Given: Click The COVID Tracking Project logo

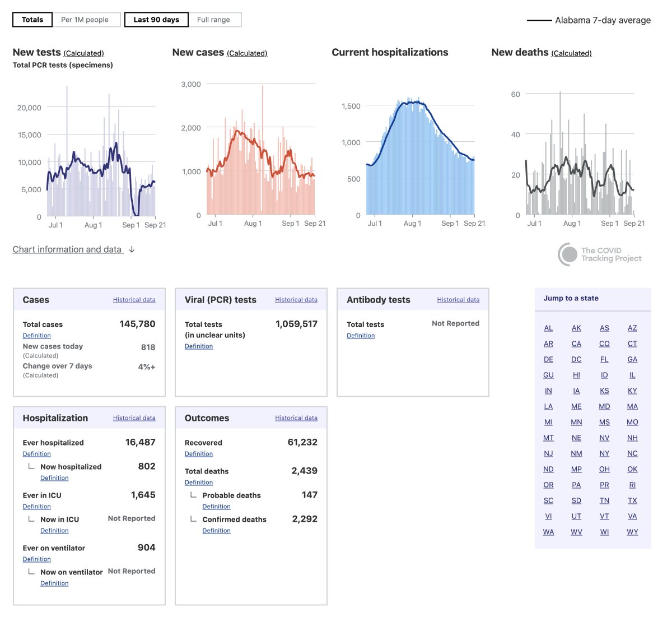Looking at the screenshot, I should [600, 254].
